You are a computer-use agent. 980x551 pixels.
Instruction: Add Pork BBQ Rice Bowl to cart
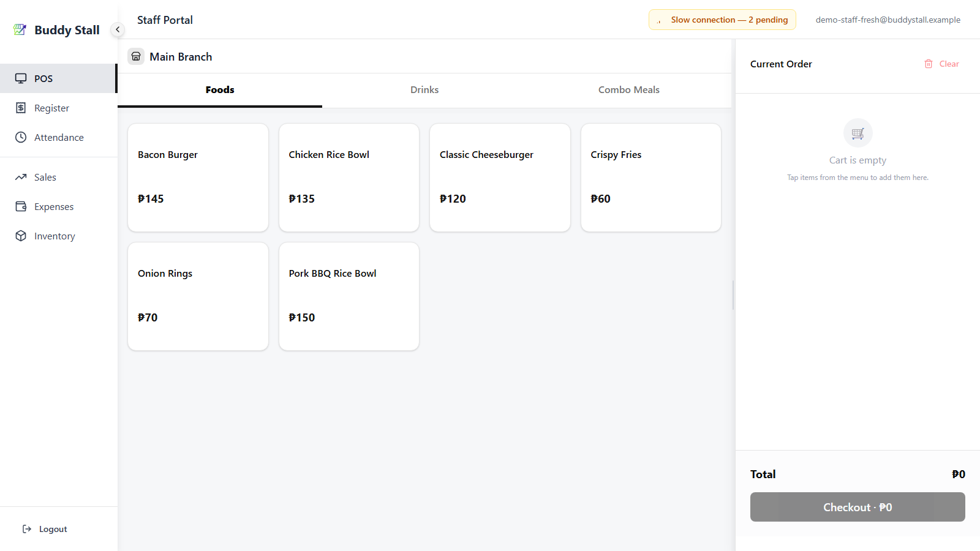pyautogui.click(x=349, y=296)
